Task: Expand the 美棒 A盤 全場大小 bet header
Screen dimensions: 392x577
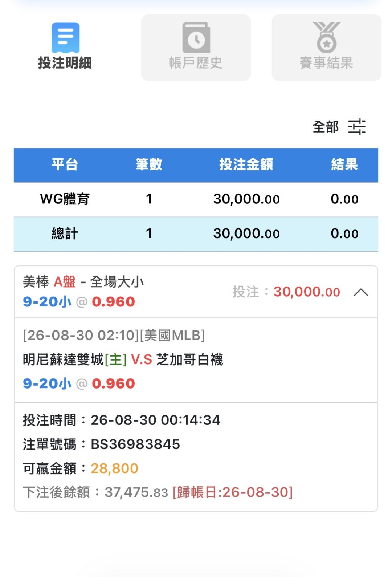Action: [196, 292]
